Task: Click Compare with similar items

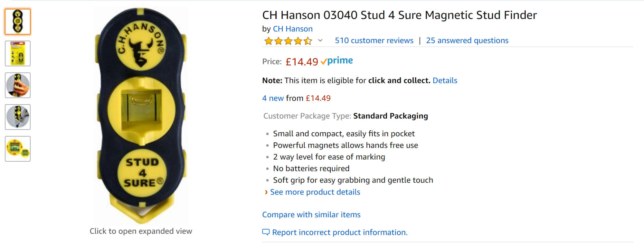Action: 311,215
